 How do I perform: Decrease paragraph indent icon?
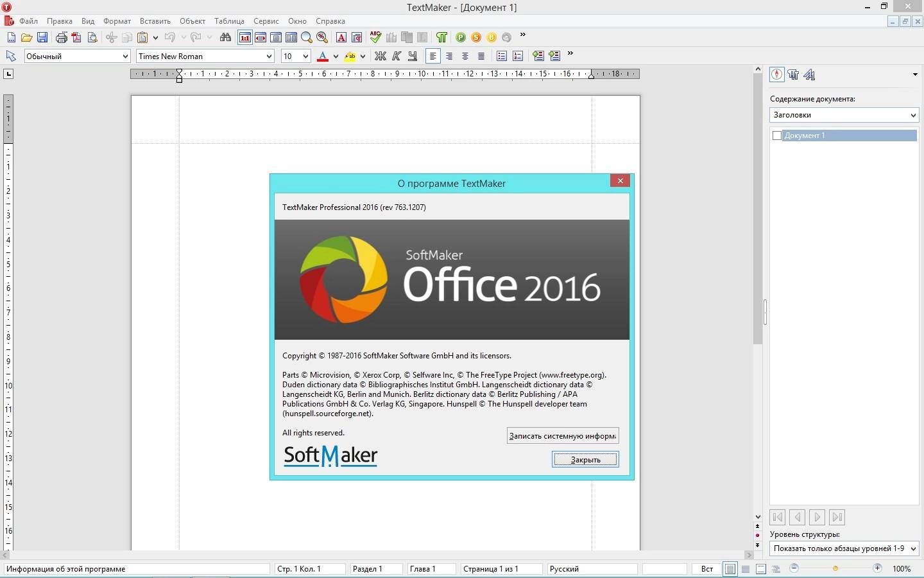[x=538, y=57]
